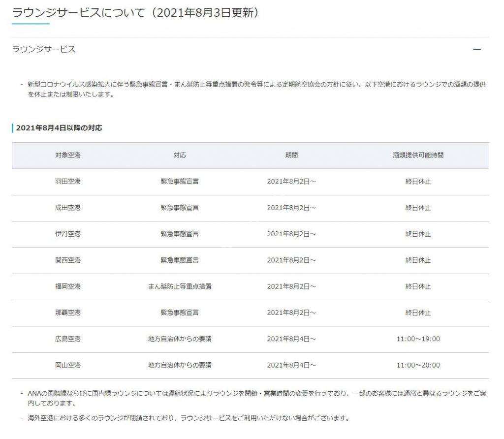Click the 2021年8月2日〜 period for 福岡空港

click(291, 286)
